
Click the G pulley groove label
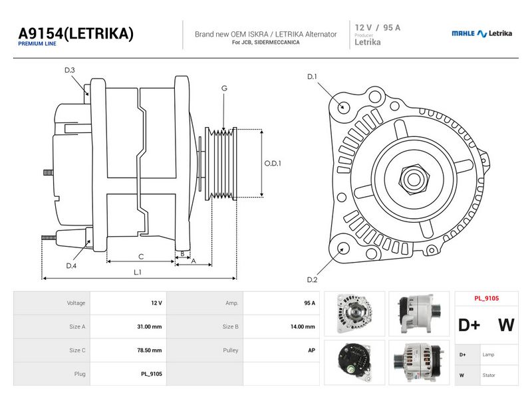pos(224,88)
